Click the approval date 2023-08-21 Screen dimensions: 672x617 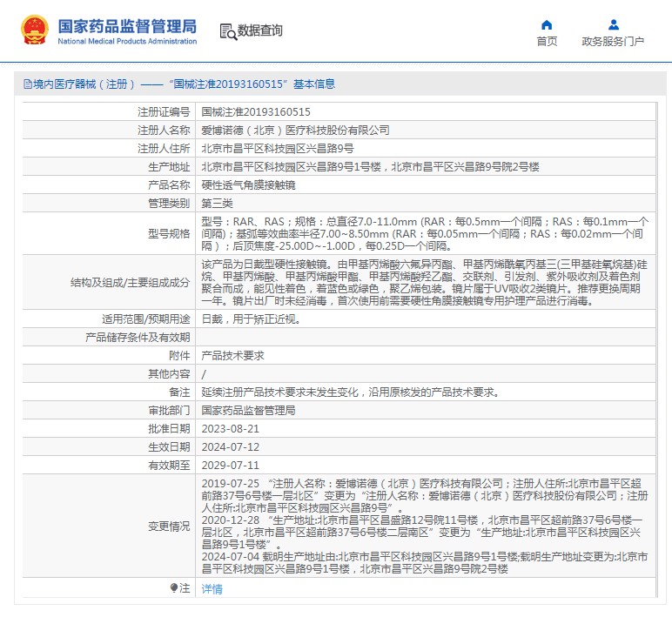(x=231, y=429)
